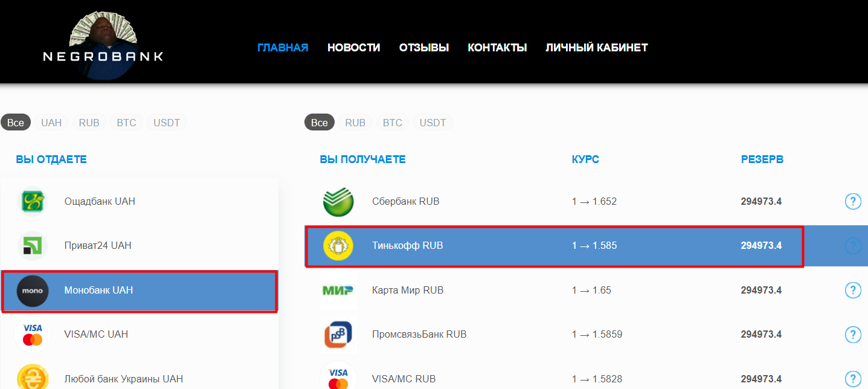868x389 pixels.
Task: Open help icon in Карта Мир RUB row
Action: [x=852, y=291]
